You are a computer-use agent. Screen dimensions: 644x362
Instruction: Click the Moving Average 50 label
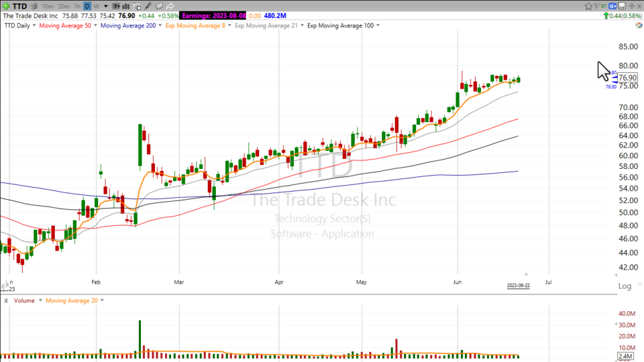coord(65,25)
